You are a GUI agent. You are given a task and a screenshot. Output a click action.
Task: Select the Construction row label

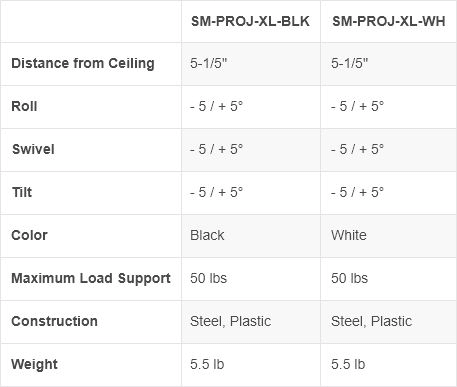[x=54, y=321]
